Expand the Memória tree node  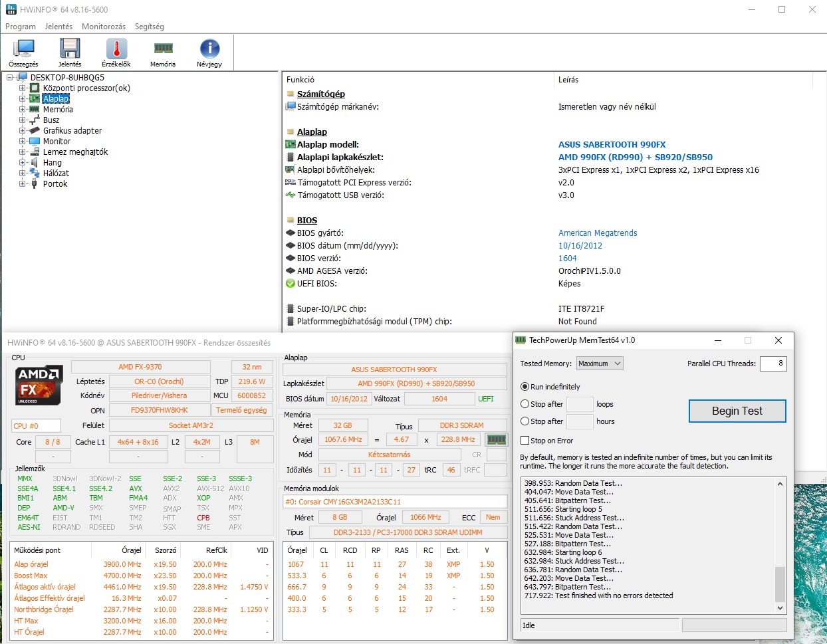[x=23, y=109]
